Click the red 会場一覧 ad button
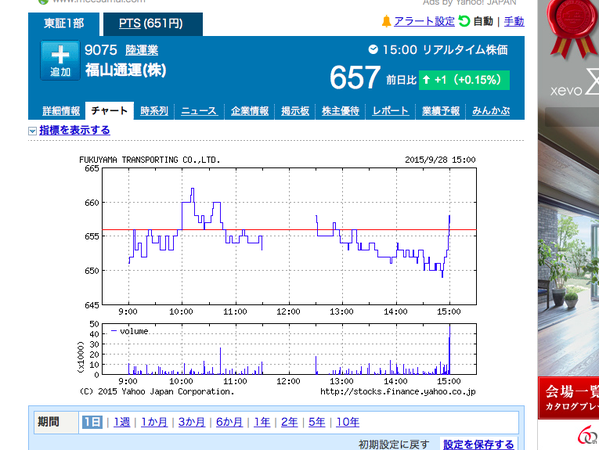 [569, 398]
